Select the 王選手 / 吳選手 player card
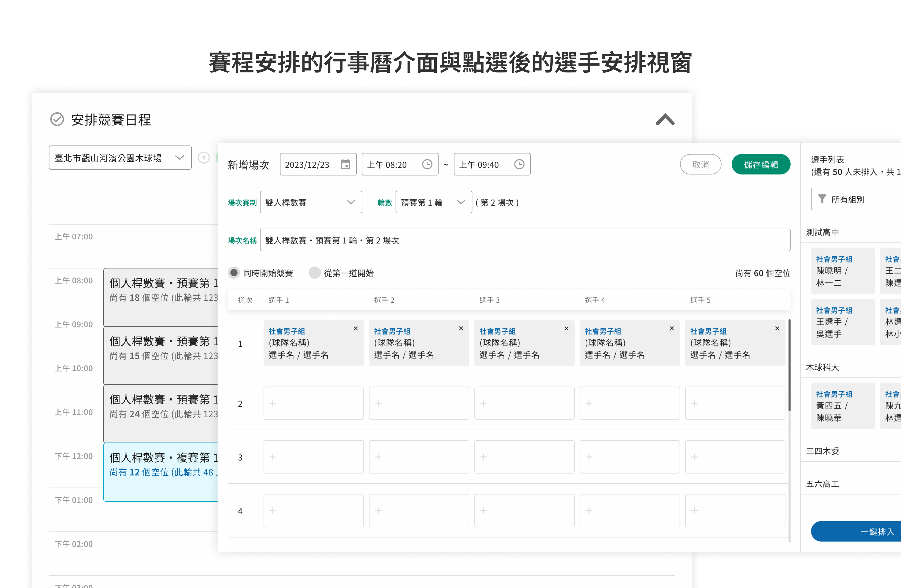This screenshot has width=901, height=588. (x=843, y=322)
